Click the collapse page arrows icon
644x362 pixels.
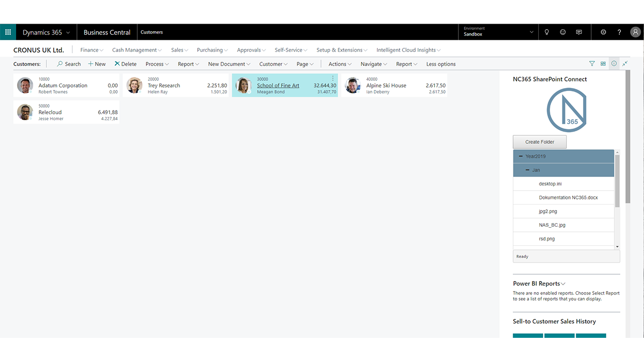(625, 64)
